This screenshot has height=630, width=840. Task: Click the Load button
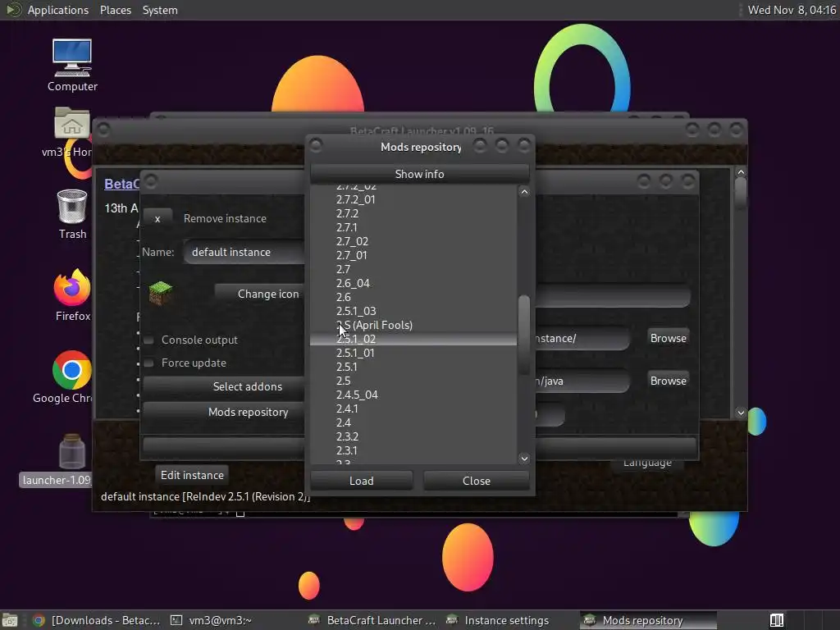362,481
